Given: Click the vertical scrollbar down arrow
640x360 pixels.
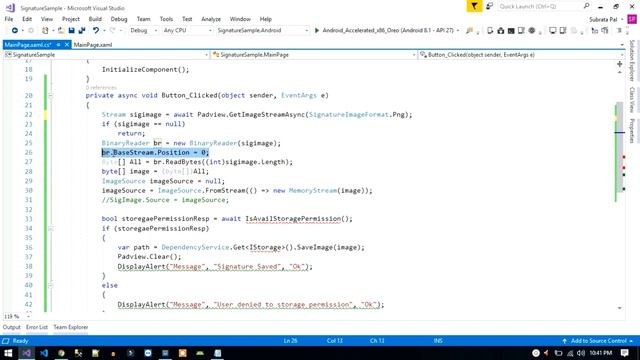Looking at the screenshot, I should click(620, 308).
